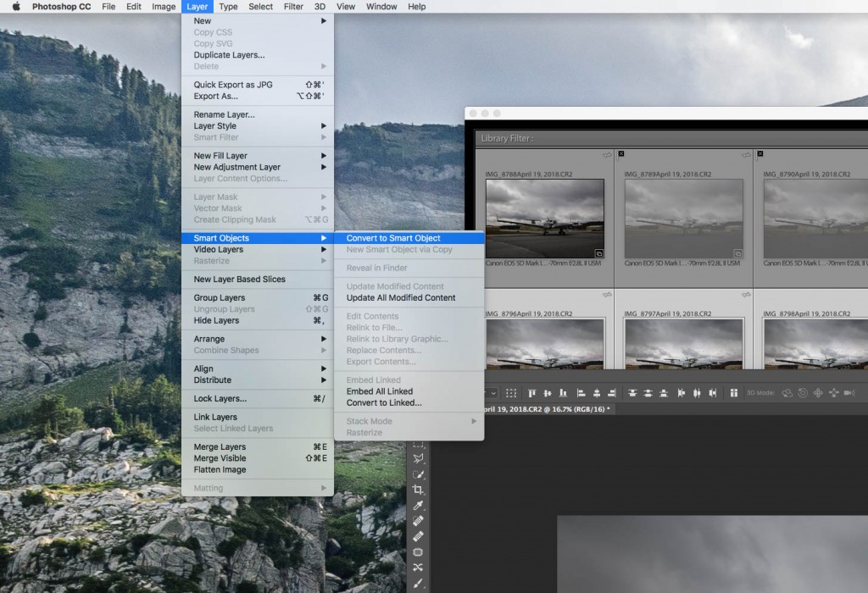Click Distribute Left Edges icon
The height and width of the screenshot is (593, 868).
coord(682,393)
